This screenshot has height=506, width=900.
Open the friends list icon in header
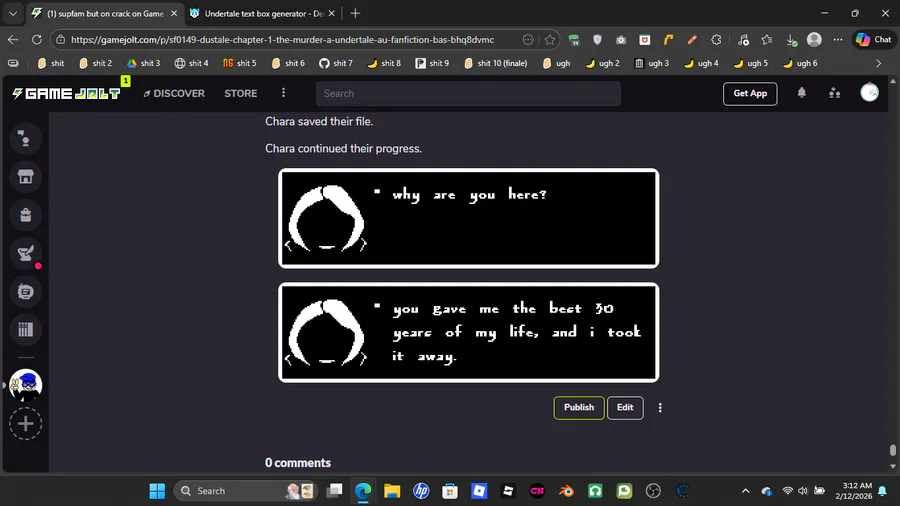(835, 93)
